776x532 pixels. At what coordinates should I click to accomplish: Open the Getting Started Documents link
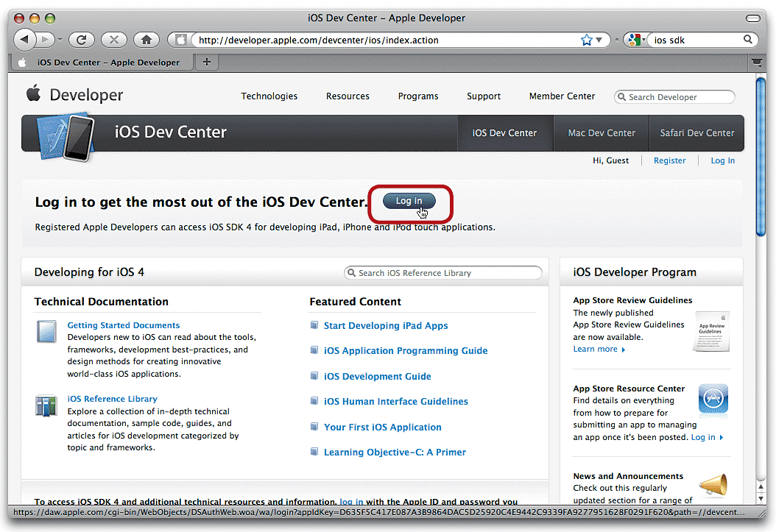click(x=123, y=325)
